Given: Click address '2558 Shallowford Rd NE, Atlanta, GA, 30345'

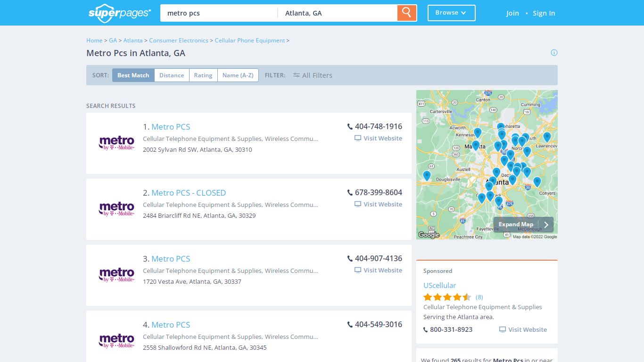Looking at the screenshot, I should pos(205,348).
